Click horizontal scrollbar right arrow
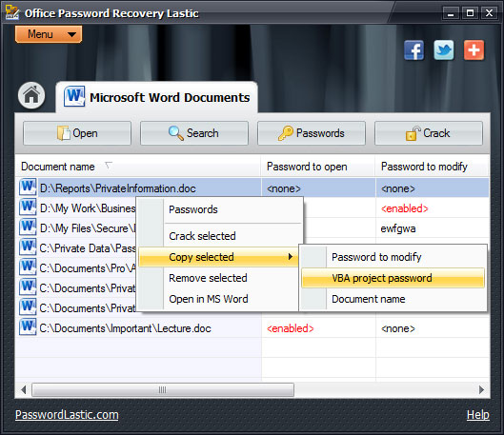This screenshot has height=435, width=504. (481, 389)
